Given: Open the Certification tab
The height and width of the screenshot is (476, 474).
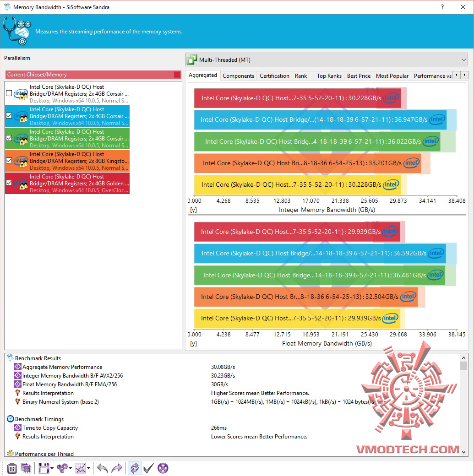Looking at the screenshot, I should 274,76.
